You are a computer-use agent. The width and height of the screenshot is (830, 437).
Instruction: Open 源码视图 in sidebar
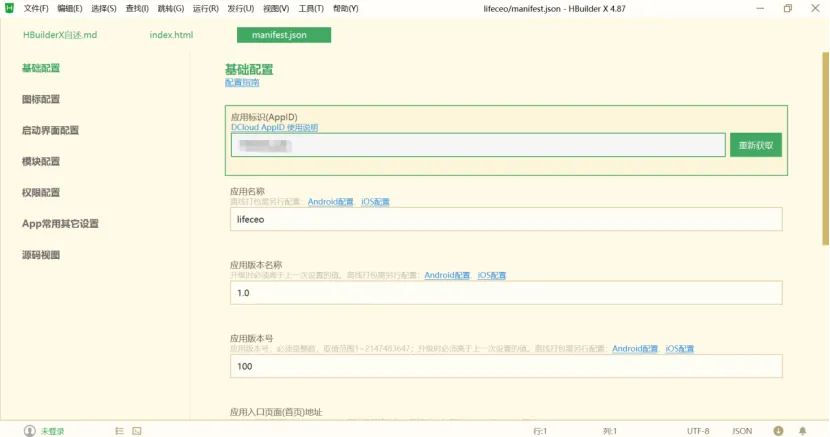[41, 255]
